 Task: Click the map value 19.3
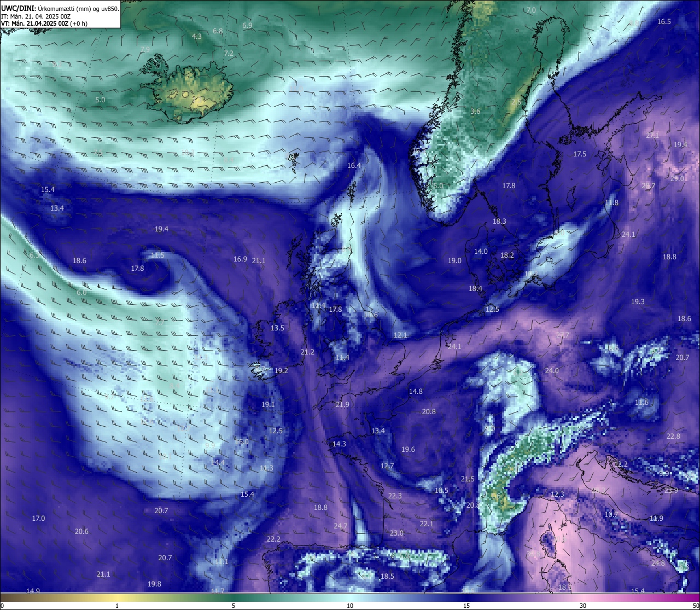click(x=638, y=301)
